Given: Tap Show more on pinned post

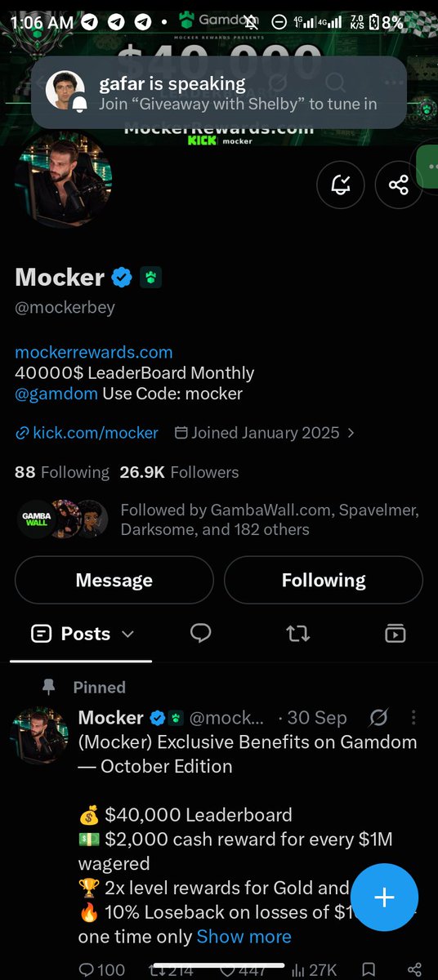Looking at the screenshot, I should (244, 936).
